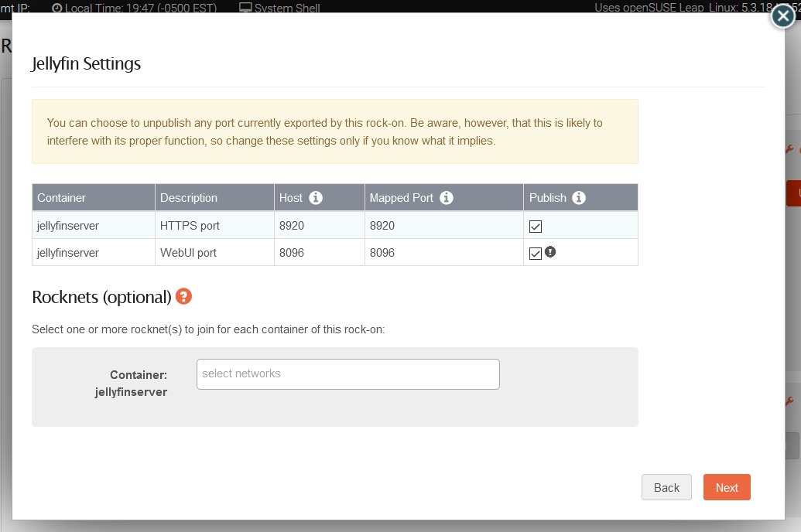Open the Rocknets help question icon
The image size is (801, 532).
coord(183,296)
